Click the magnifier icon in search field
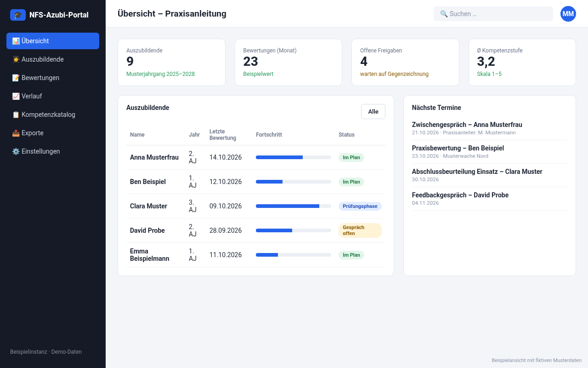588x368 pixels. 444,14
